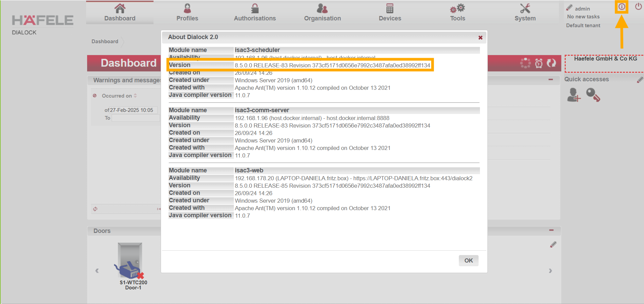The image size is (644, 304).
Task: Click the small refresh icon below the warnings list
Action: (95, 209)
